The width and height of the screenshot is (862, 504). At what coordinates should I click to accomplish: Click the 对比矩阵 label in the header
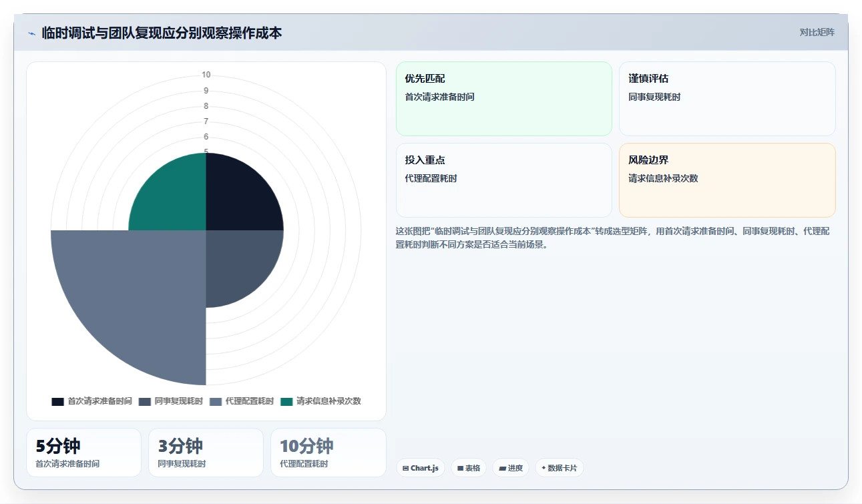tap(817, 32)
